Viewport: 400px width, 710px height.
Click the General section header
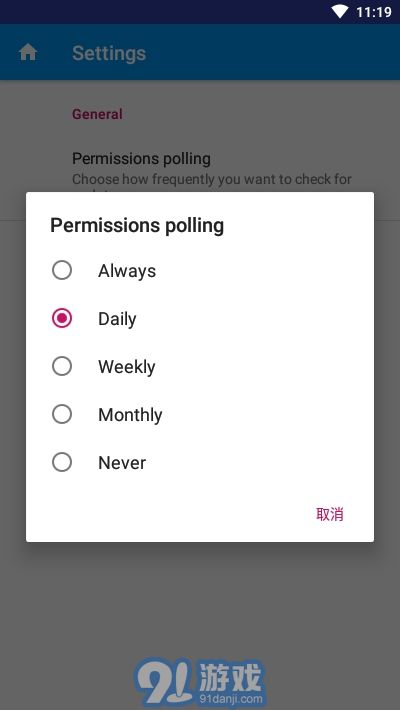point(97,114)
